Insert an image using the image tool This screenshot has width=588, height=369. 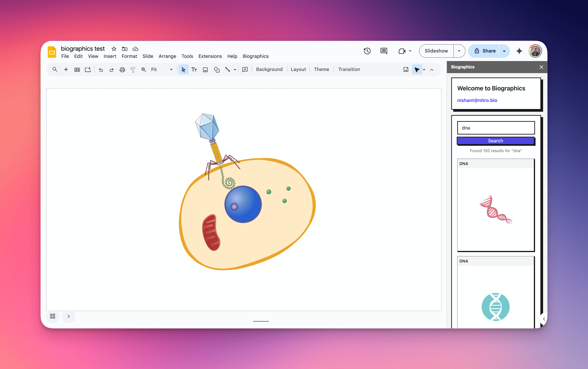pyautogui.click(x=205, y=70)
